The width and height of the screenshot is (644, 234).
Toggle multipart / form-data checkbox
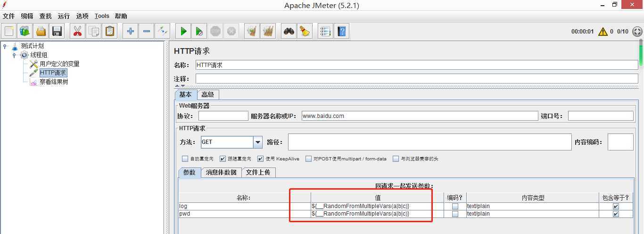pos(308,159)
